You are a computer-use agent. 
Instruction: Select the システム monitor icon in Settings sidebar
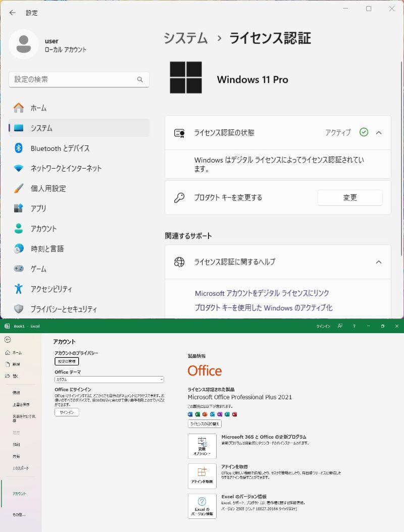tap(19, 128)
